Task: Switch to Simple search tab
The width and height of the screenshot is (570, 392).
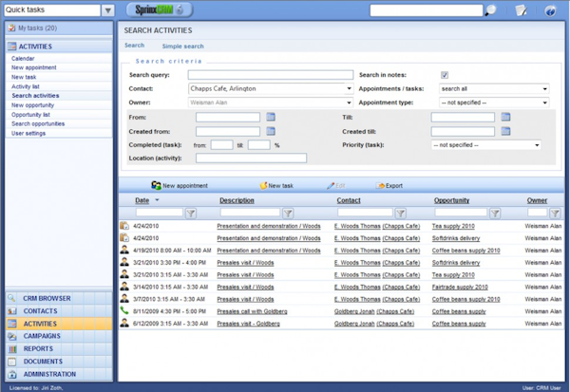Action: [182, 47]
